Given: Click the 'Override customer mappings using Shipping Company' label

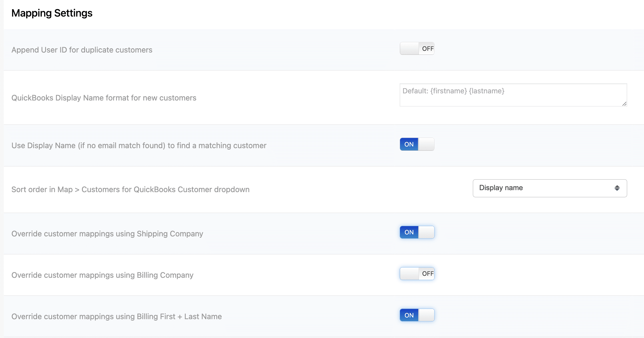Looking at the screenshot, I should (107, 234).
